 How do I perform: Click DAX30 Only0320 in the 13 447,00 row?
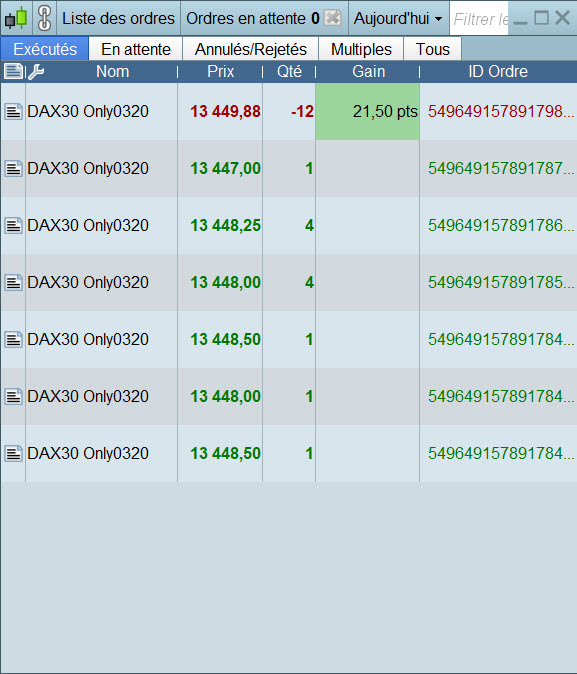point(88,168)
